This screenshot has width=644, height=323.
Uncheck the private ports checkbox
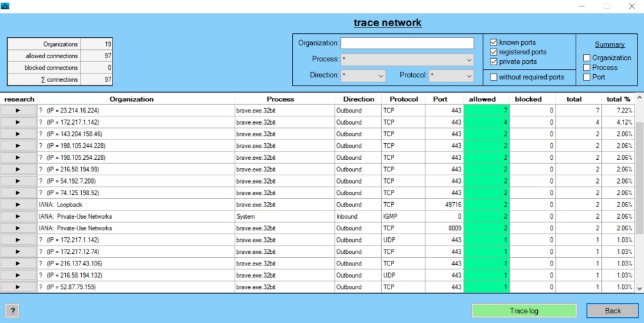[x=494, y=61]
